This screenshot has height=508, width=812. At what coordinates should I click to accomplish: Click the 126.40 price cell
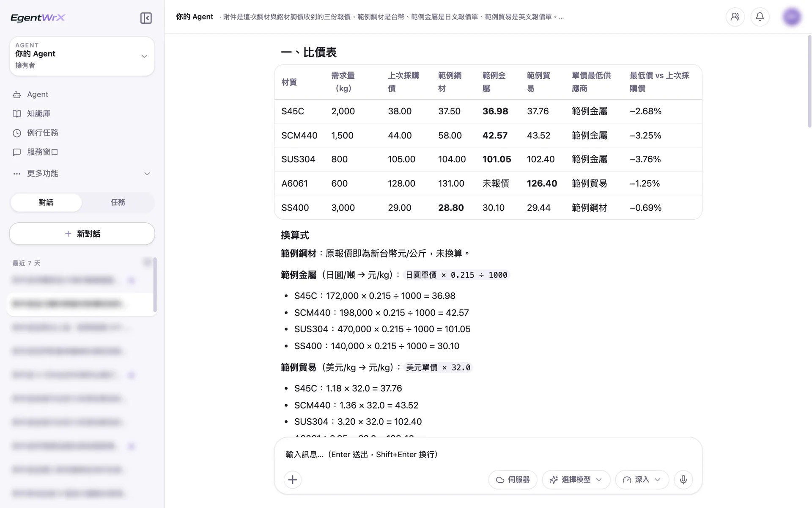(x=542, y=183)
